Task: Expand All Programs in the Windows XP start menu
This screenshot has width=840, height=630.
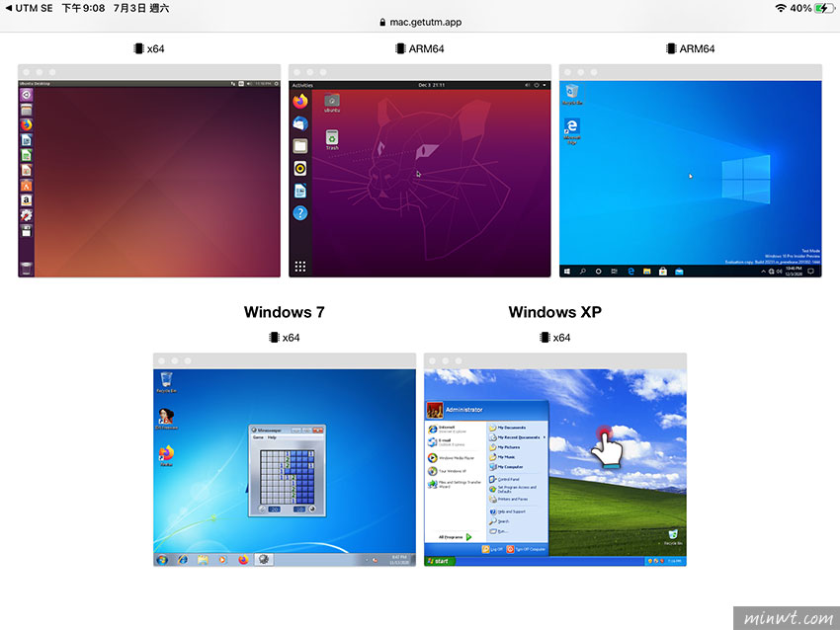Action: click(x=455, y=537)
